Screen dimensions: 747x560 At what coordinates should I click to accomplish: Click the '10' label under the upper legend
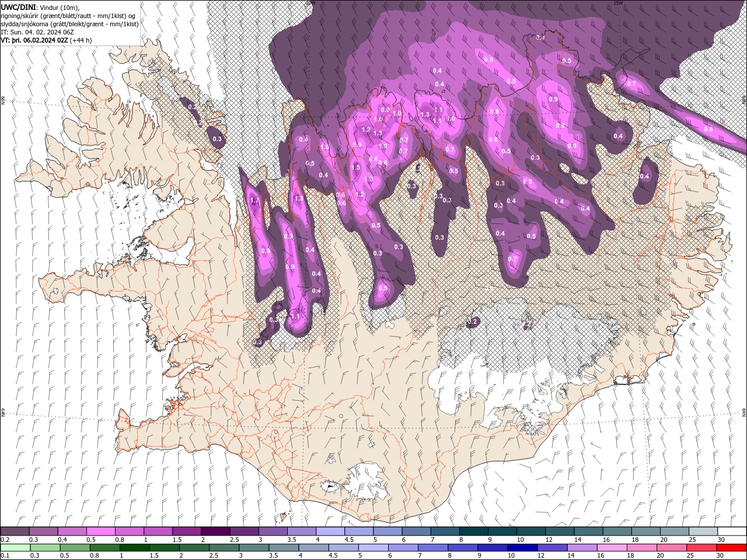point(520,540)
